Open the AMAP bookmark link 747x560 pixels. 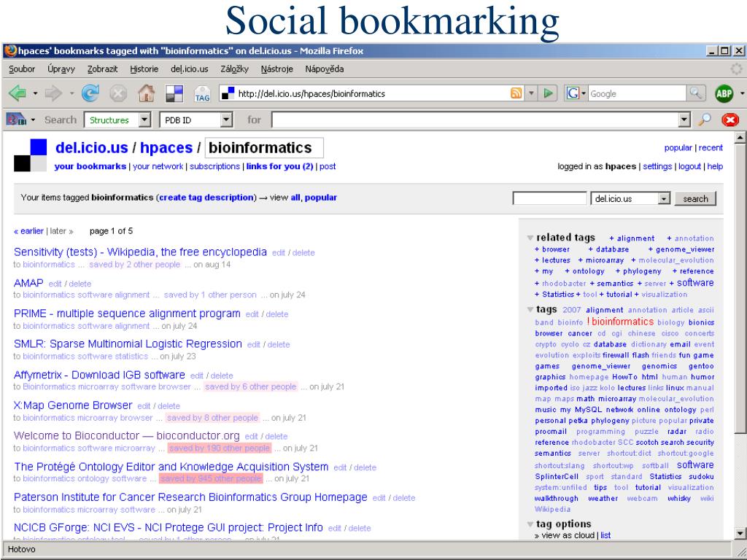tap(28, 283)
